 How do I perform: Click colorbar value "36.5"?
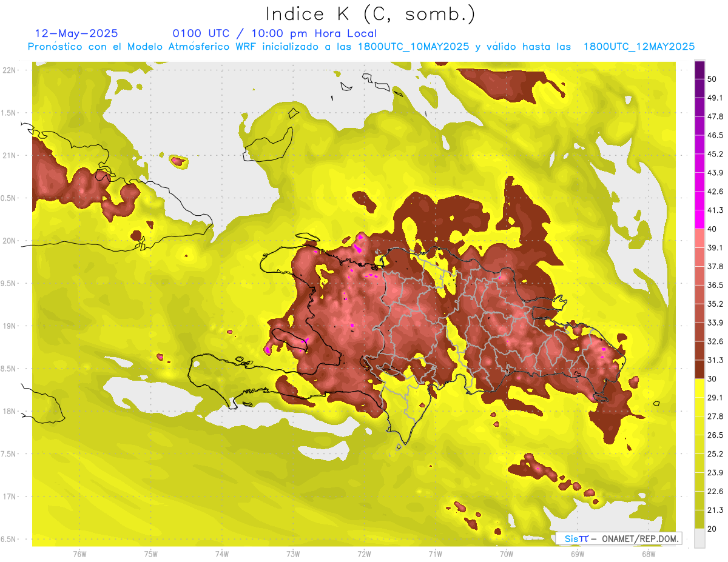point(715,285)
